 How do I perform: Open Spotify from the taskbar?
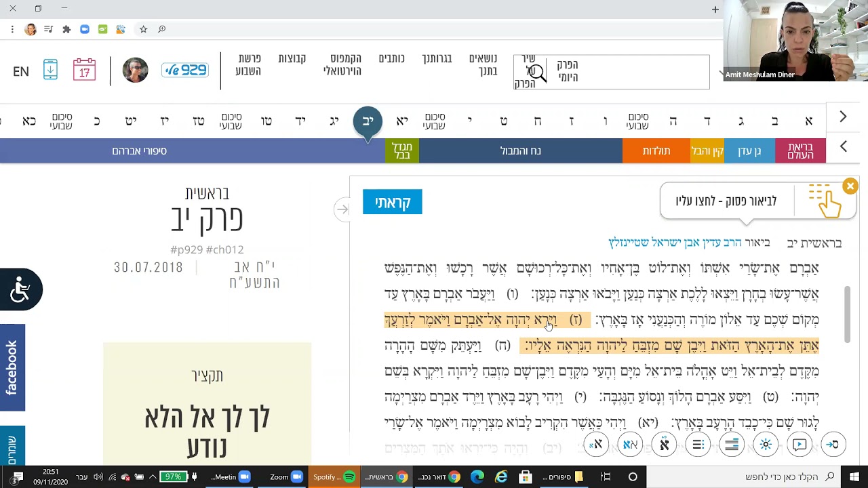pos(334,477)
